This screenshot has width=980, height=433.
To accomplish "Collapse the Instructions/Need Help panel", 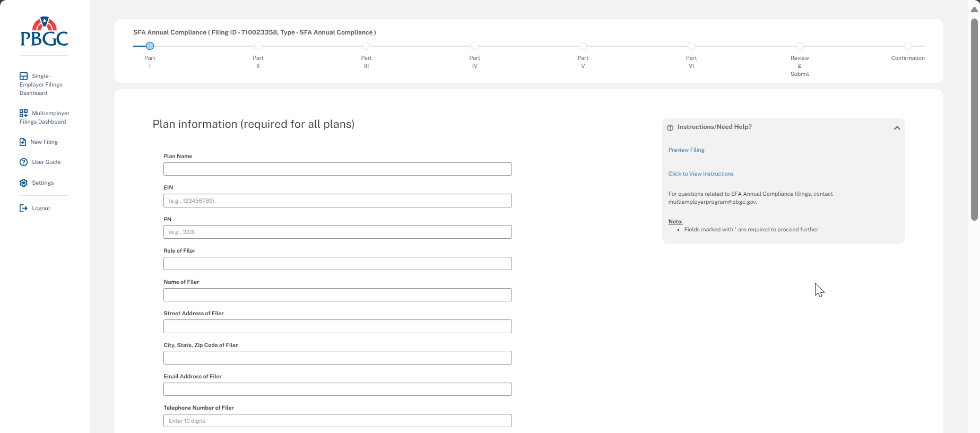I will pos(897,128).
